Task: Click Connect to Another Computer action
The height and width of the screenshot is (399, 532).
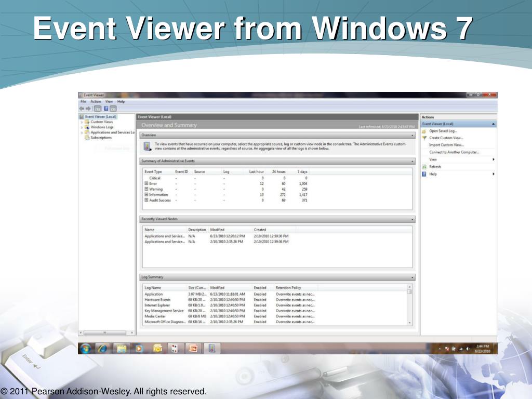Action: coord(454,152)
